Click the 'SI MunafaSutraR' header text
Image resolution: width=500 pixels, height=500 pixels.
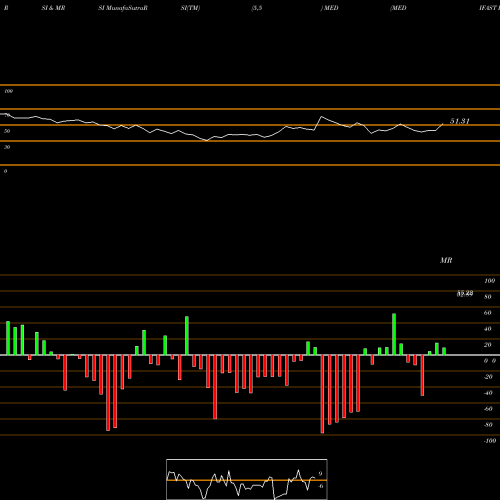click(x=123, y=8)
